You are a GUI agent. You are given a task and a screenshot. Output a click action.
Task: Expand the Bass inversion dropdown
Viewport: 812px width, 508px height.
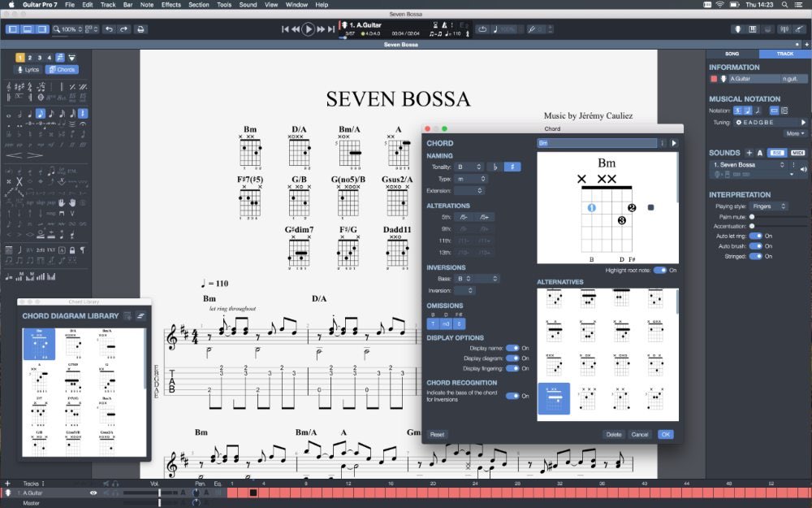point(477,279)
